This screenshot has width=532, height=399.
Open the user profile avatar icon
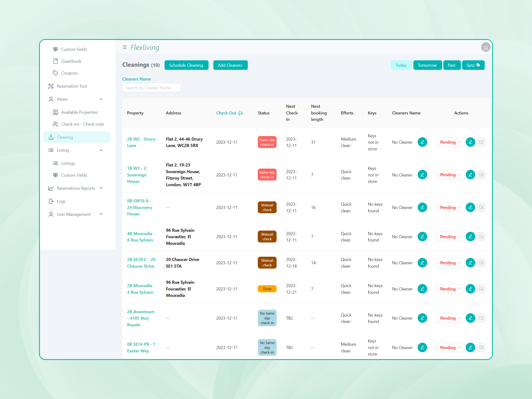[x=486, y=47]
